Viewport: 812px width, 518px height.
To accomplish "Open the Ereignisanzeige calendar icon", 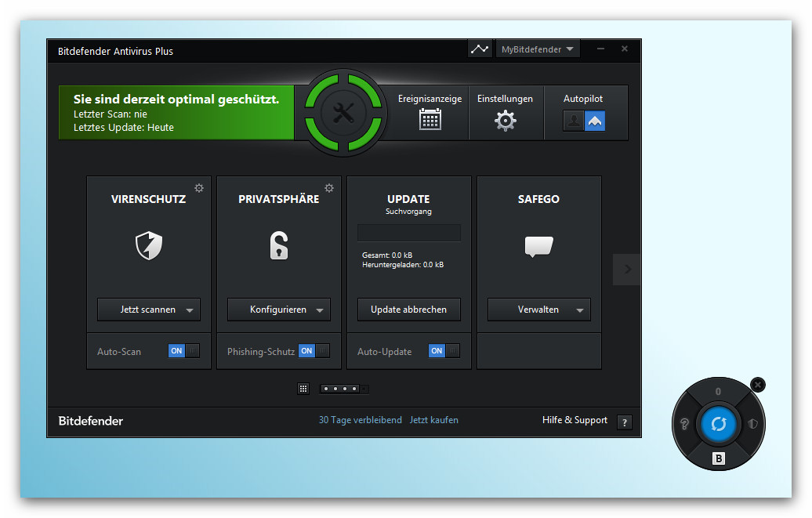I will point(430,119).
